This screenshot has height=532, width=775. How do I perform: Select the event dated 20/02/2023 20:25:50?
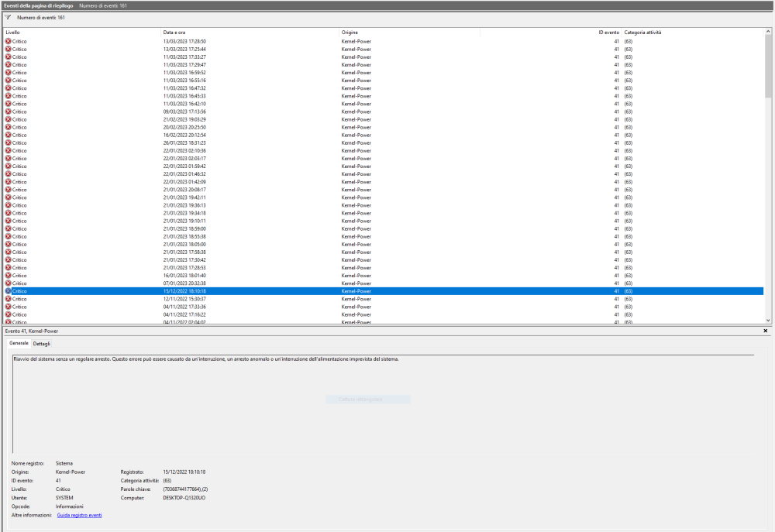[383, 128]
